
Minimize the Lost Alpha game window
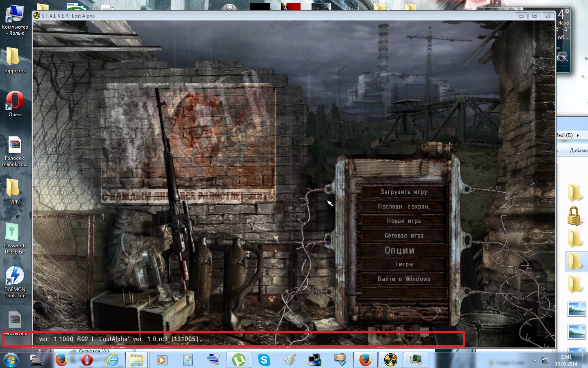pos(521,16)
